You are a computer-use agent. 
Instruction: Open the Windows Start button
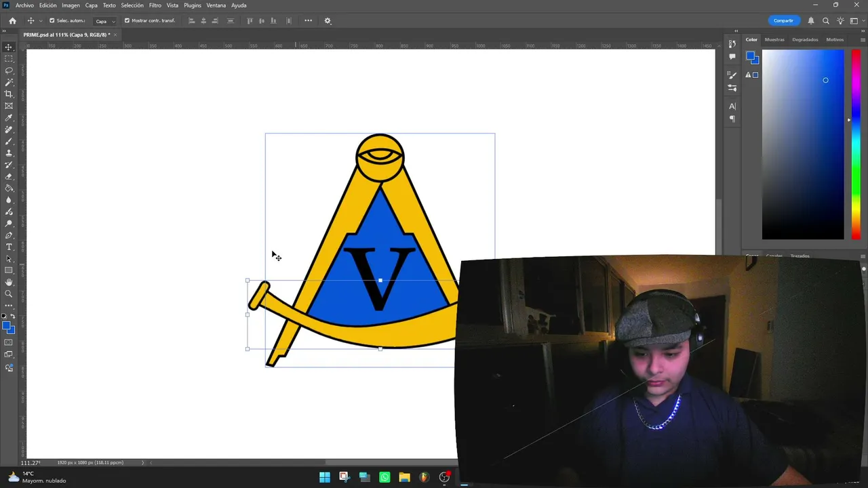(325, 477)
